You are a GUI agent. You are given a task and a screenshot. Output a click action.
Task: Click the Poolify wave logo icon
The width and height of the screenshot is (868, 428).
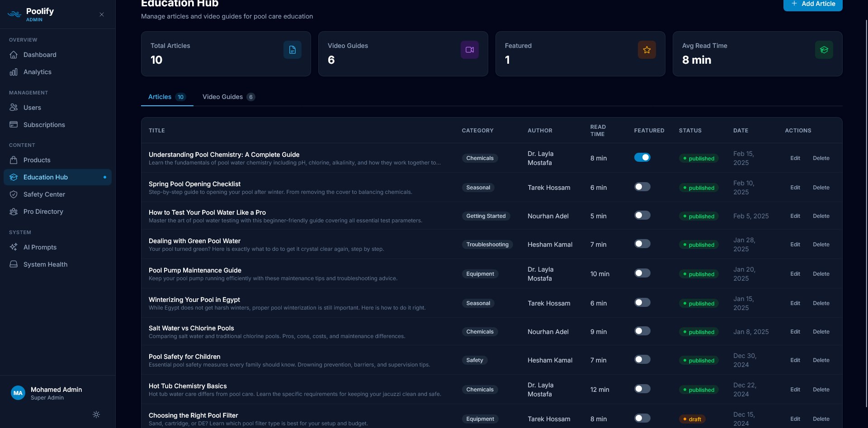pyautogui.click(x=14, y=14)
